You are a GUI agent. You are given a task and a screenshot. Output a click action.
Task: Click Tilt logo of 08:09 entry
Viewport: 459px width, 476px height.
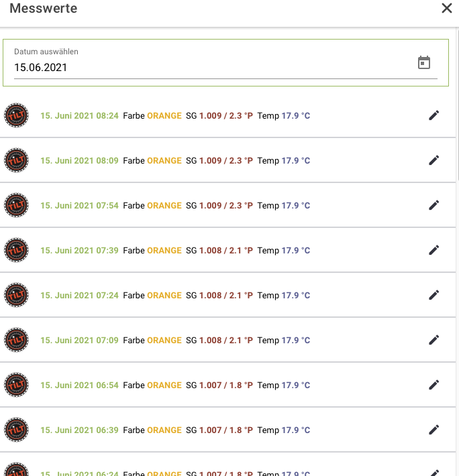(16, 161)
